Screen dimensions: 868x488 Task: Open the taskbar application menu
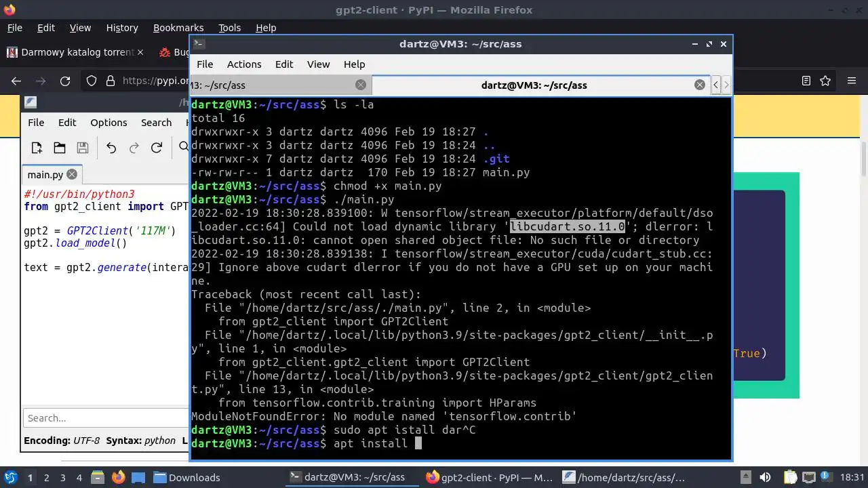click(10, 477)
